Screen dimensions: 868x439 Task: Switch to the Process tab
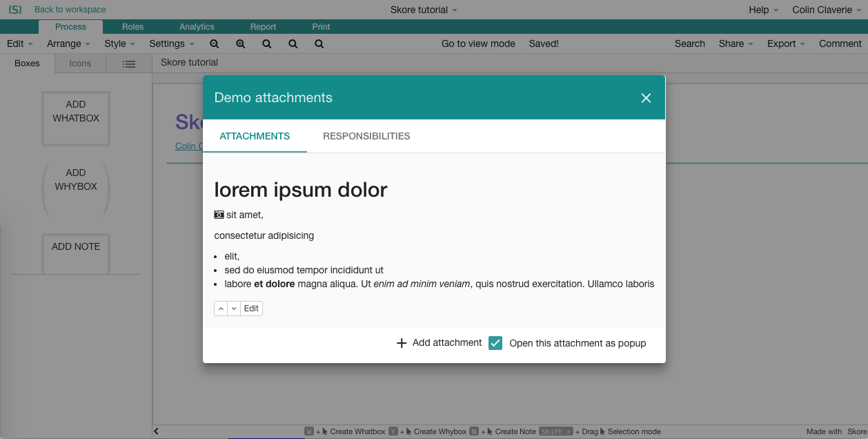pyautogui.click(x=70, y=27)
